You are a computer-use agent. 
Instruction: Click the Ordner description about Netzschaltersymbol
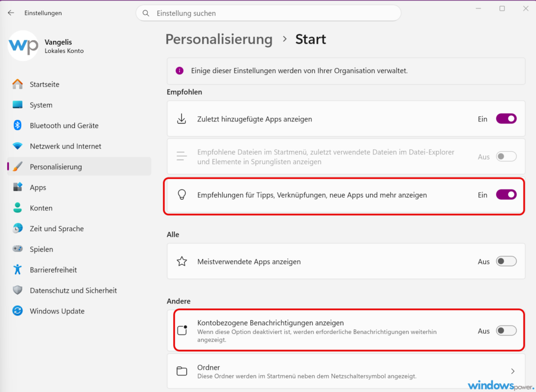tap(307, 376)
